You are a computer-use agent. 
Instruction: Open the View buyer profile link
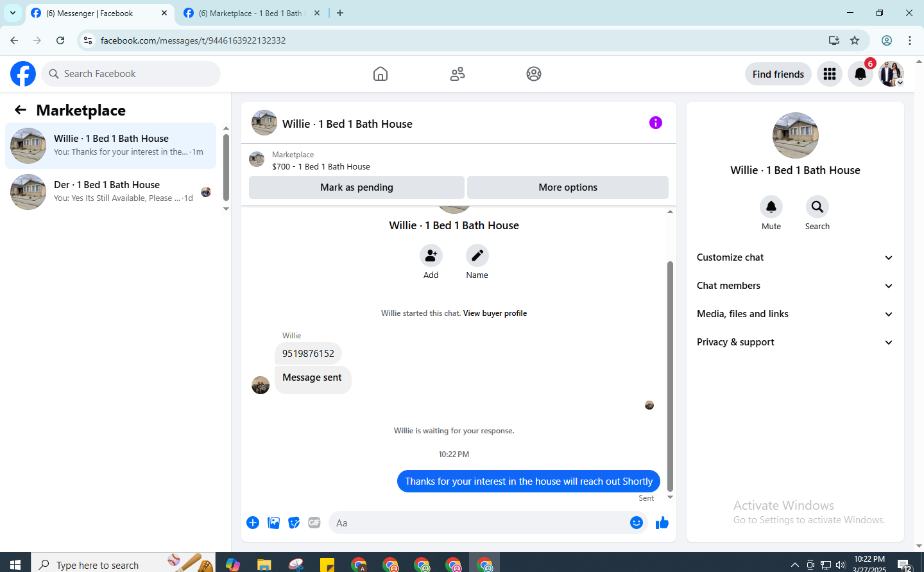pyautogui.click(x=495, y=313)
